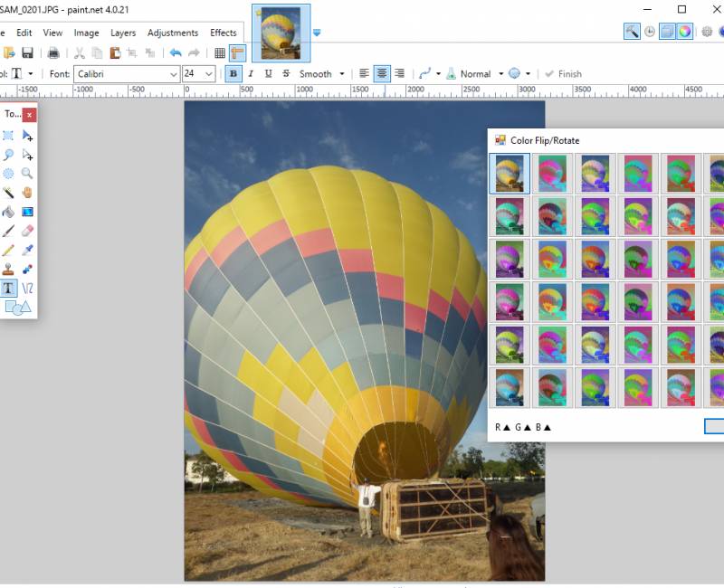Select the Recolor tool

(27, 269)
